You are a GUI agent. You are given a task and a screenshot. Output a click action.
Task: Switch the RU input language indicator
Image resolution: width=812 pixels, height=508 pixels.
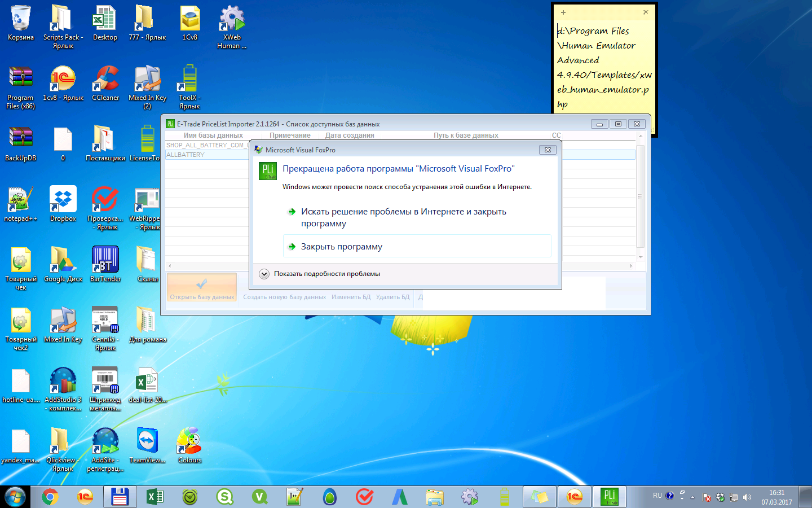(657, 496)
